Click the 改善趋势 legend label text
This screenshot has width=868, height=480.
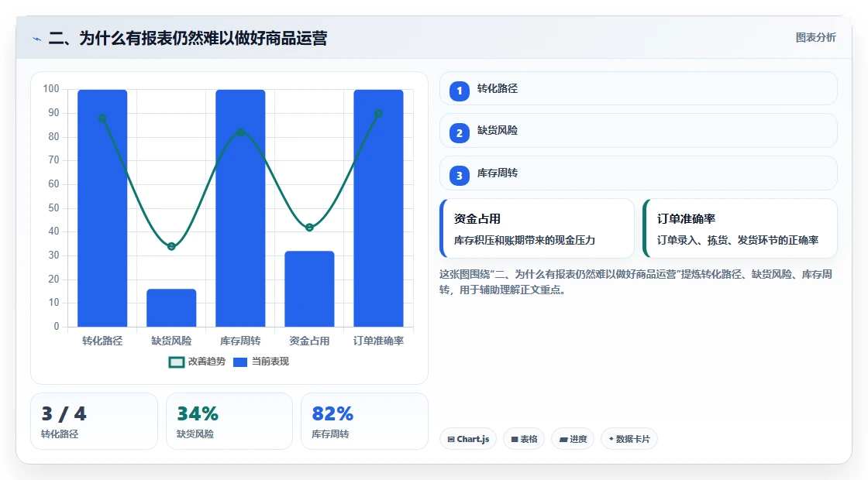tap(207, 362)
